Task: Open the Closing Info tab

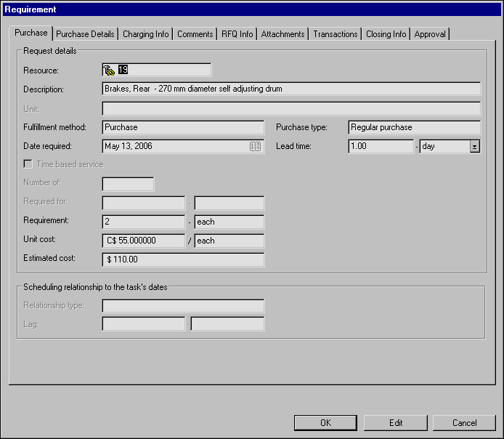Action: point(386,34)
